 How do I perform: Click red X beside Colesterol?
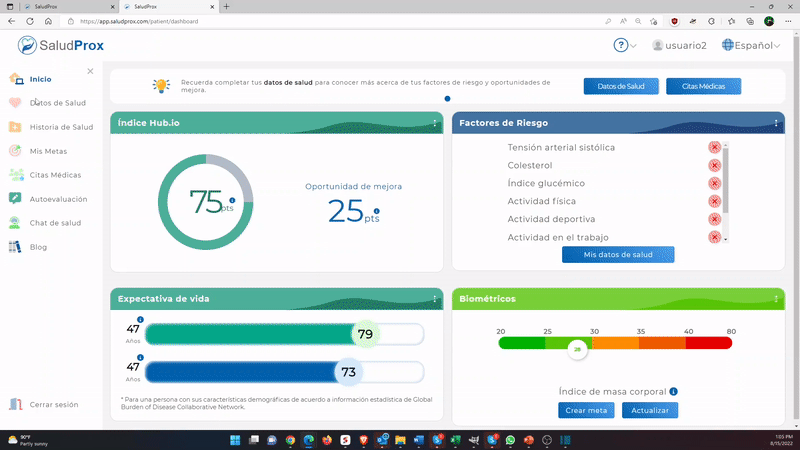tap(714, 165)
